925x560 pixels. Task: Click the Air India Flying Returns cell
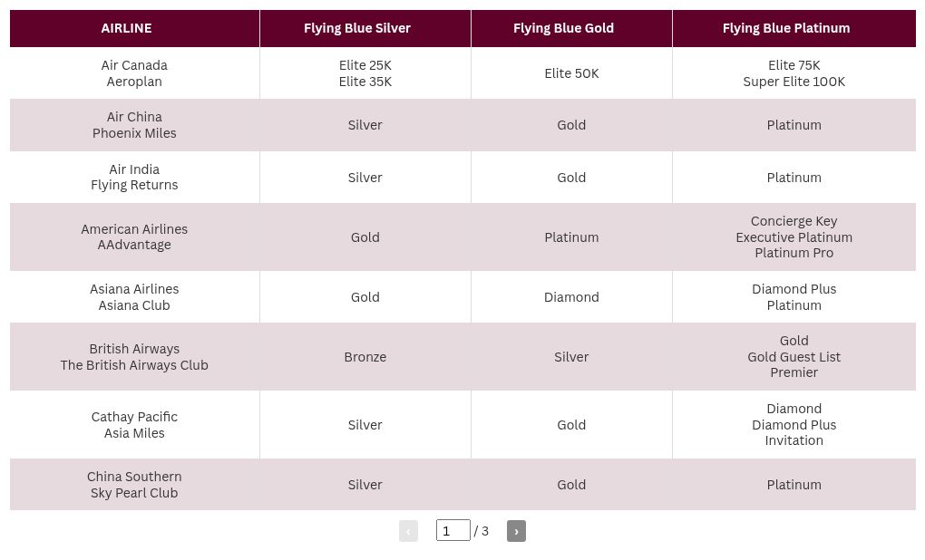(134, 177)
